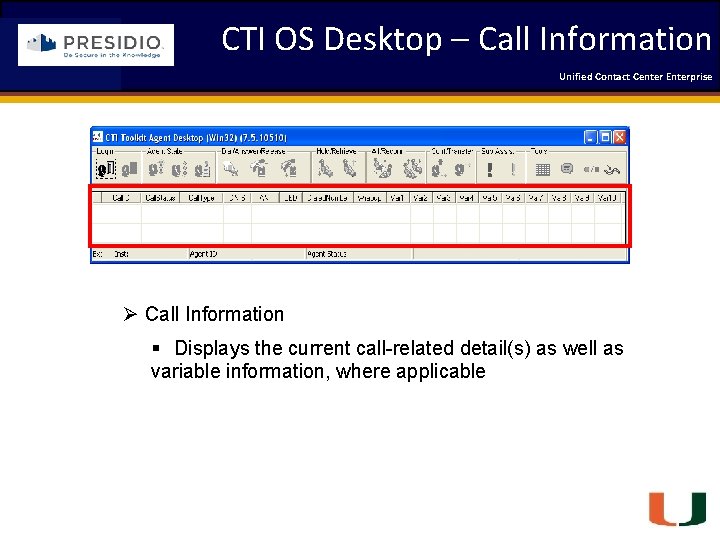
Task: Select the Var8 column header
Action: tap(559, 198)
